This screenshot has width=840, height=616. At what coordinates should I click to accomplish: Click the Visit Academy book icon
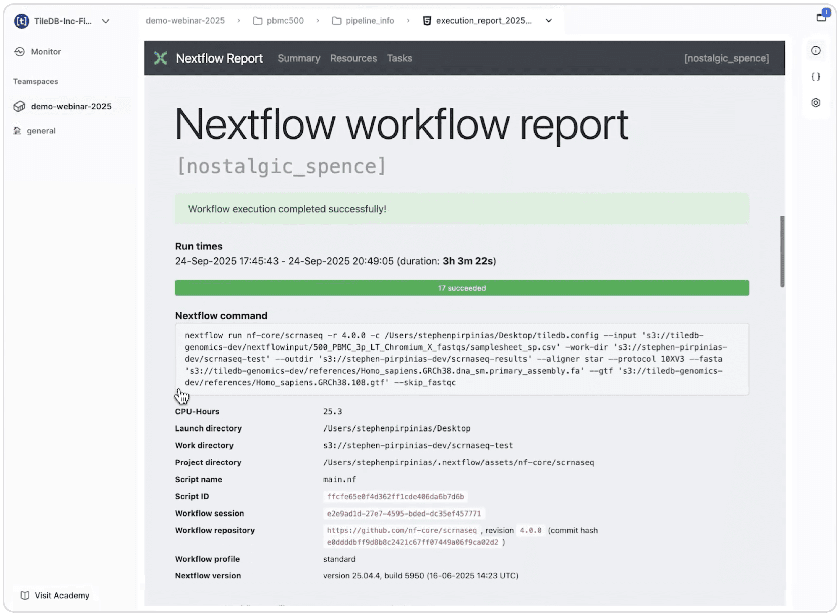click(25, 596)
